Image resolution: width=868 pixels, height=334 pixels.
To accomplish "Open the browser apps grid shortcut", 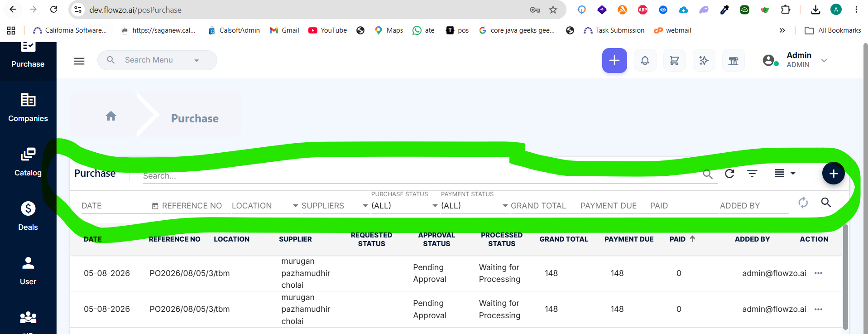I will pos(11,30).
